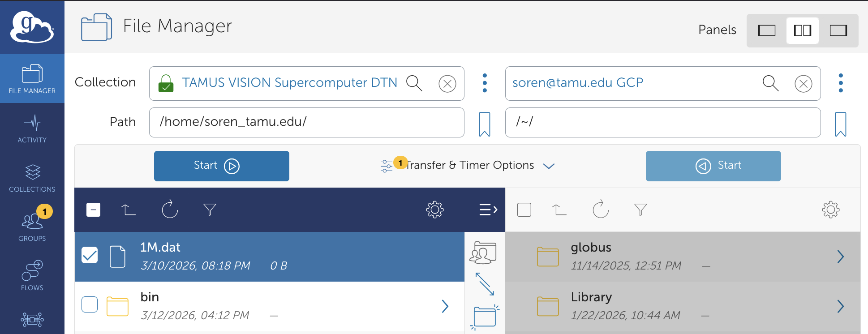Expand Transfer & Timer Options
Viewport: 868px width, 334px height.
coord(468,166)
